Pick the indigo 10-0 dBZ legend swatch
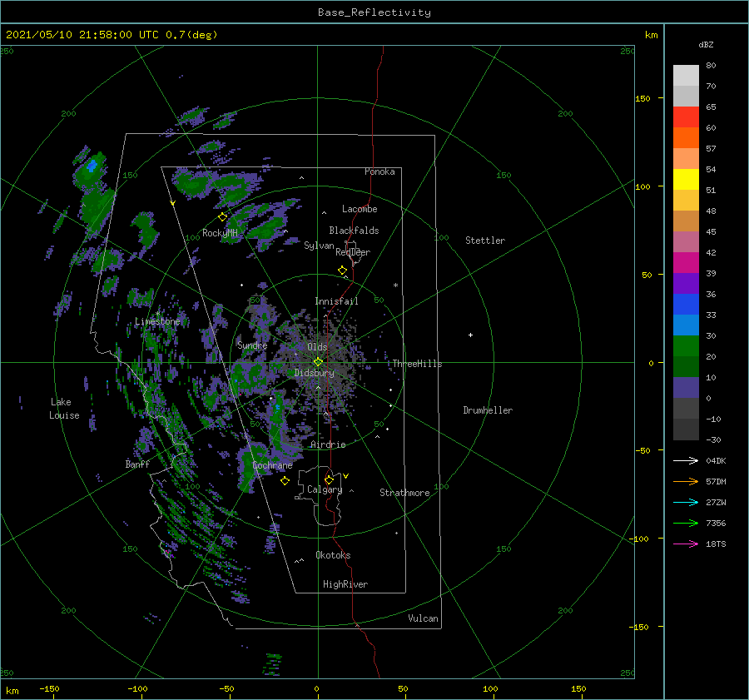 [x=686, y=388]
